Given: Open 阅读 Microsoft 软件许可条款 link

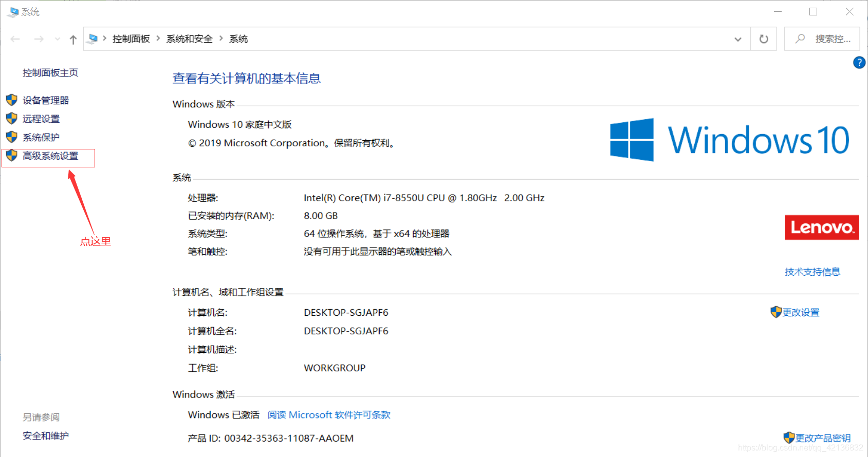Looking at the screenshot, I should click(329, 415).
